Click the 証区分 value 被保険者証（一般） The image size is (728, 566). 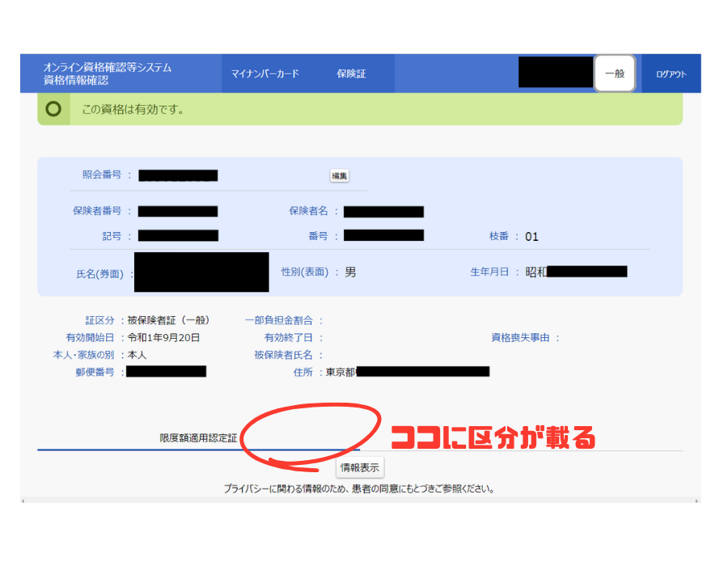click(168, 320)
